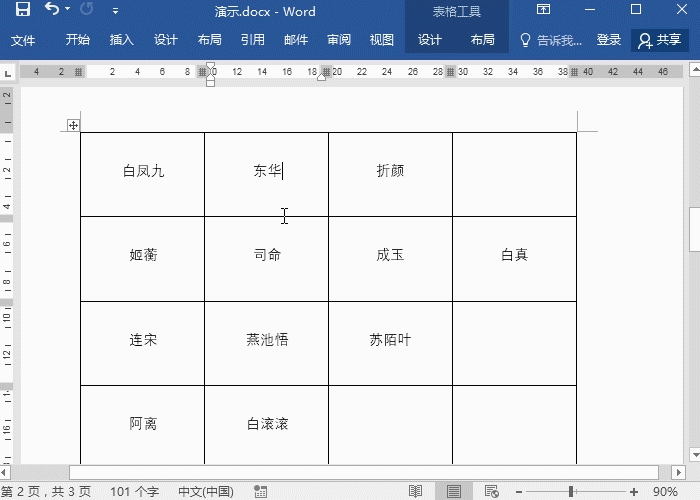Click the cell containing 成玉
Viewport: 700px width, 500px height.
pos(391,259)
